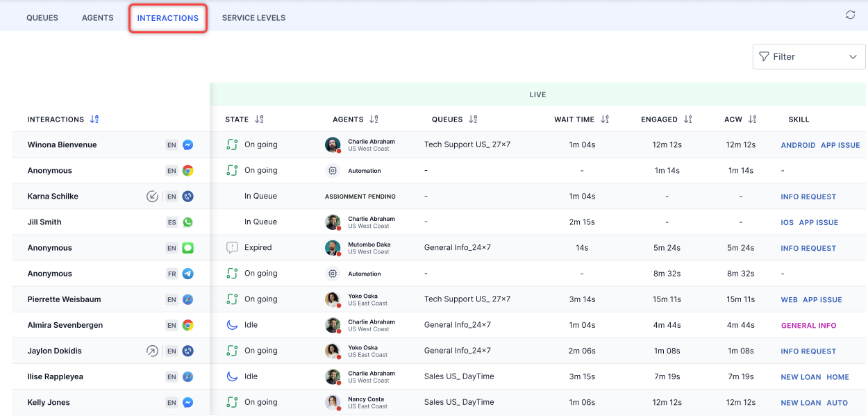868x416 pixels.
Task: Open Ilise Rappleyea interaction
Action: pyautogui.click(x=55, y=376)
